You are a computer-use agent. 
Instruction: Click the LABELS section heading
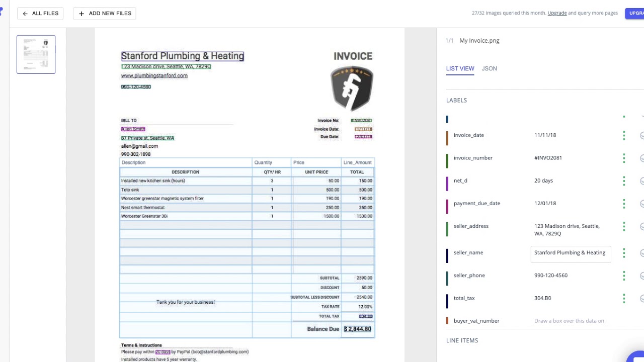point(456,100)
